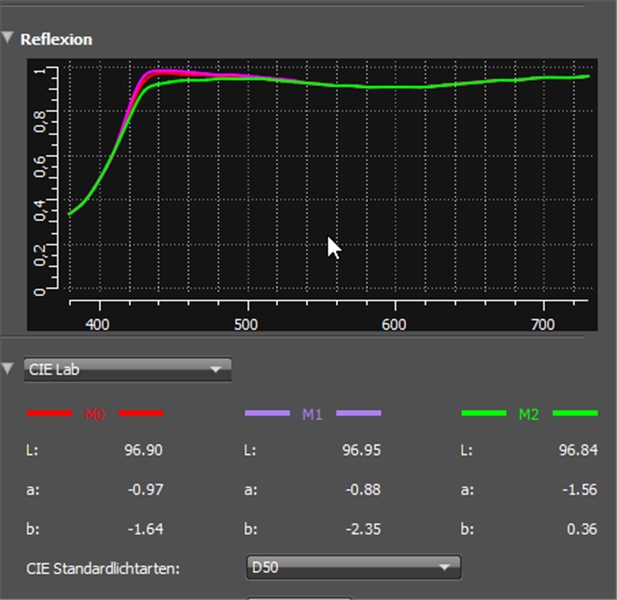Select the M1 b value -2.35
The height and width of the screenshot is (600, 617).
coord(363,529)
